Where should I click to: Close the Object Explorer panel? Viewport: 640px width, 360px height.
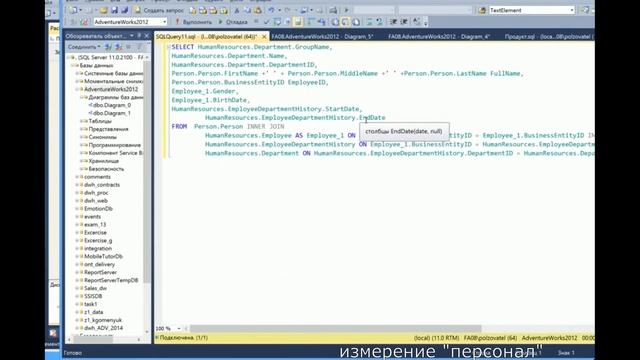[147, 36]
